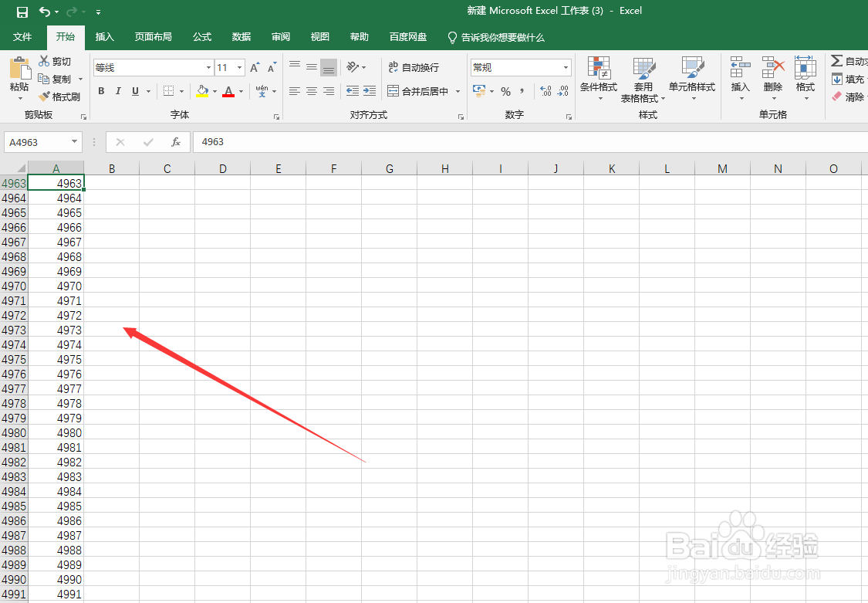Viewport: 868px width, 603px height.
Task: Open the alignment dialog launcher (对齐方式)
Action: click(461, 117)
